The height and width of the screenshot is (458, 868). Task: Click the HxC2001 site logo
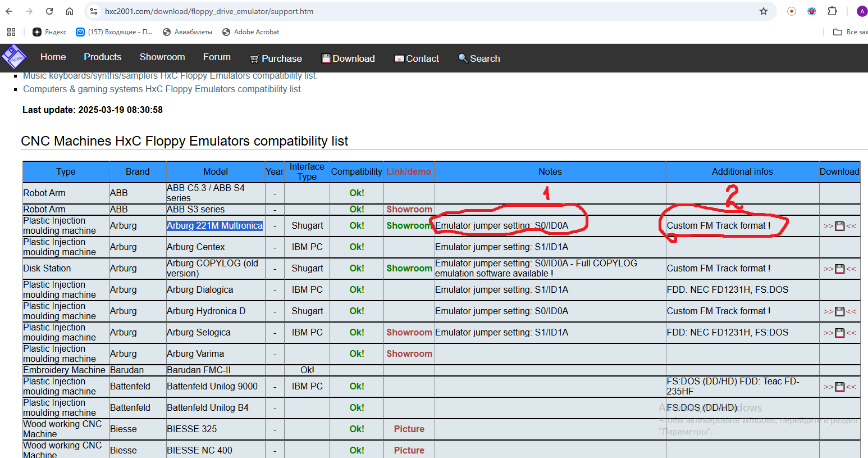pos(13,57)
